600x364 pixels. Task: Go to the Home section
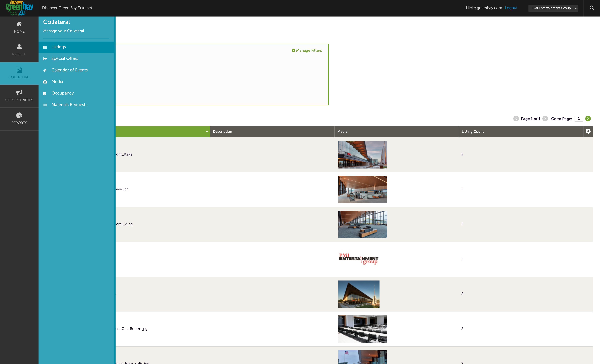(19, 28)
